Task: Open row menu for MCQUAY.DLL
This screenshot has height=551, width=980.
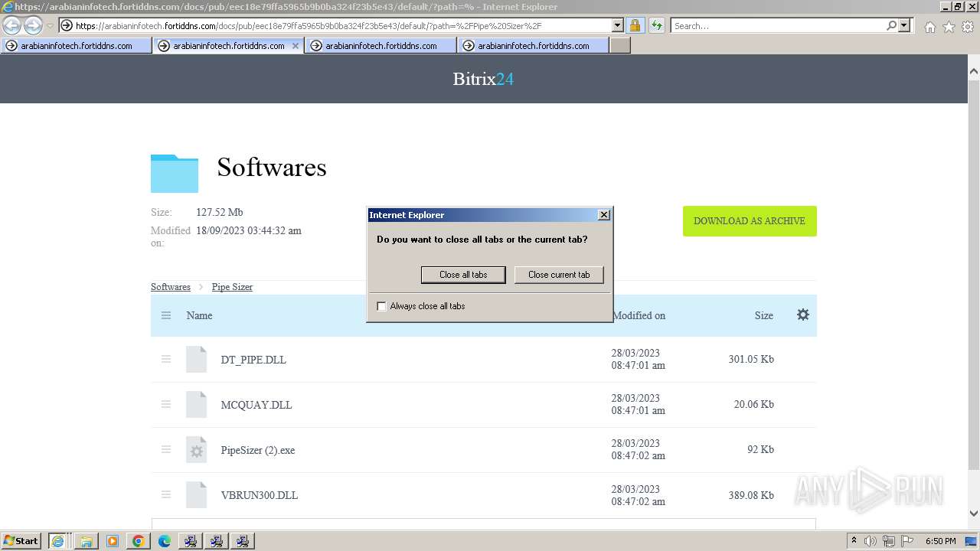Action: point(166,404)
